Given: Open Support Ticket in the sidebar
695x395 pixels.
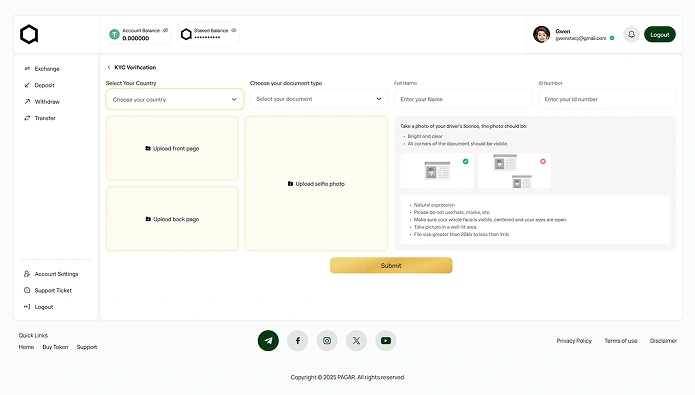Looking at the screenshot, I should click(x=53, y=290).
